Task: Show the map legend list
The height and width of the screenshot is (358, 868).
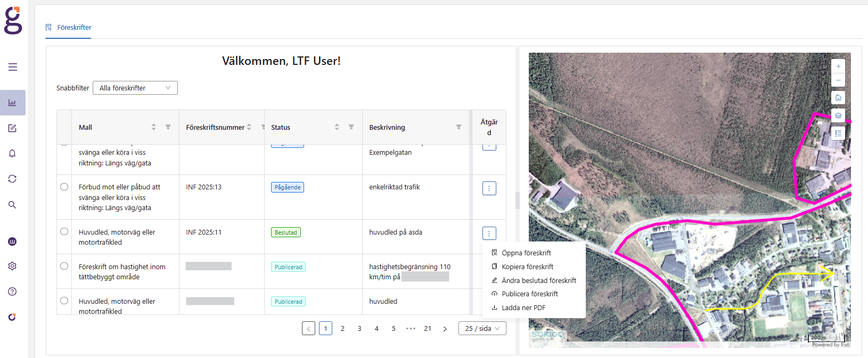Action: 838,133
